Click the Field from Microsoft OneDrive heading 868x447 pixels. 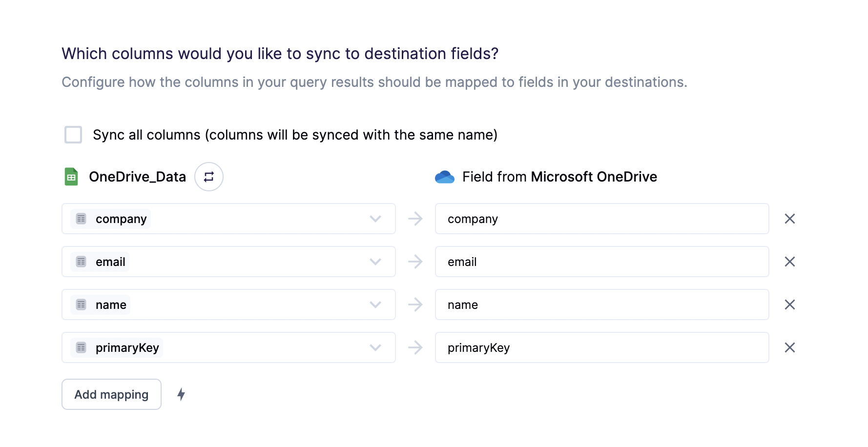(x=559, y=177)
